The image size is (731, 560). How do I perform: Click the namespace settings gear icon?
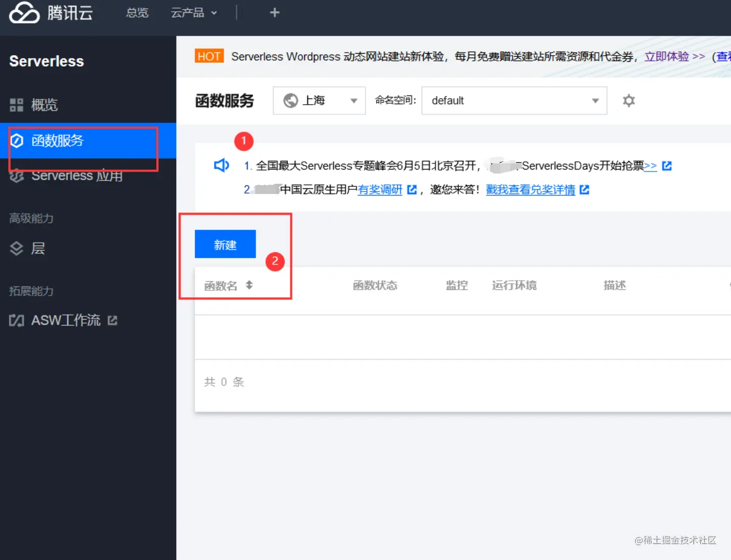point(629,101)
